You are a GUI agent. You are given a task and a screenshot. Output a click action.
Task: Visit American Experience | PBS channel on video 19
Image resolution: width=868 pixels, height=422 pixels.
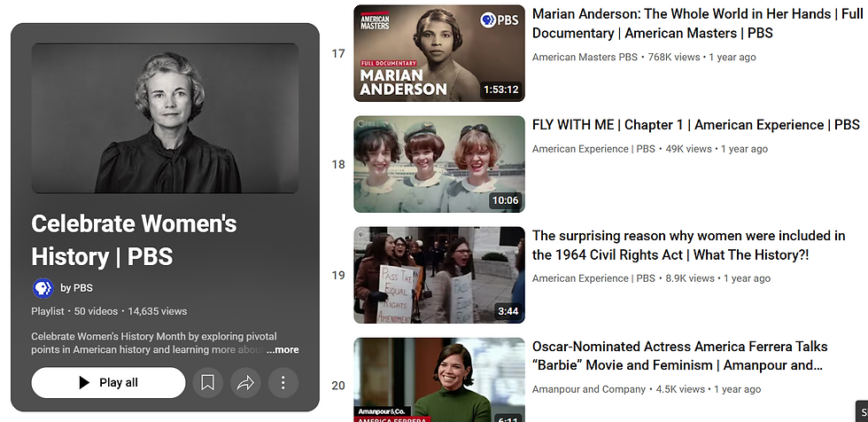tap(593, 278)
